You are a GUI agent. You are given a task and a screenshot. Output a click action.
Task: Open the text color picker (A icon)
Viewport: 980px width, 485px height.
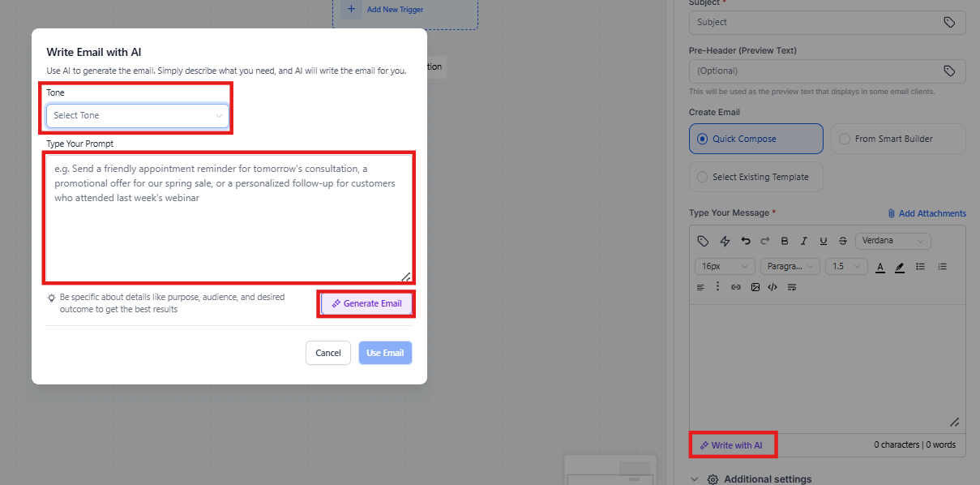click(x=880, y=266)
